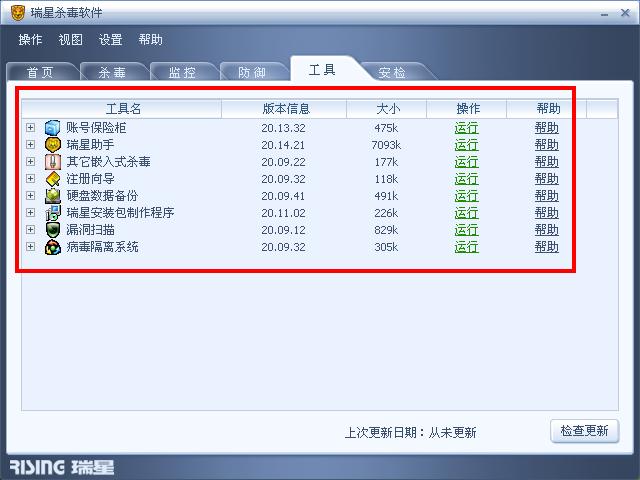
Task: Switch to the 防御 tab
Action: [252, 72]
